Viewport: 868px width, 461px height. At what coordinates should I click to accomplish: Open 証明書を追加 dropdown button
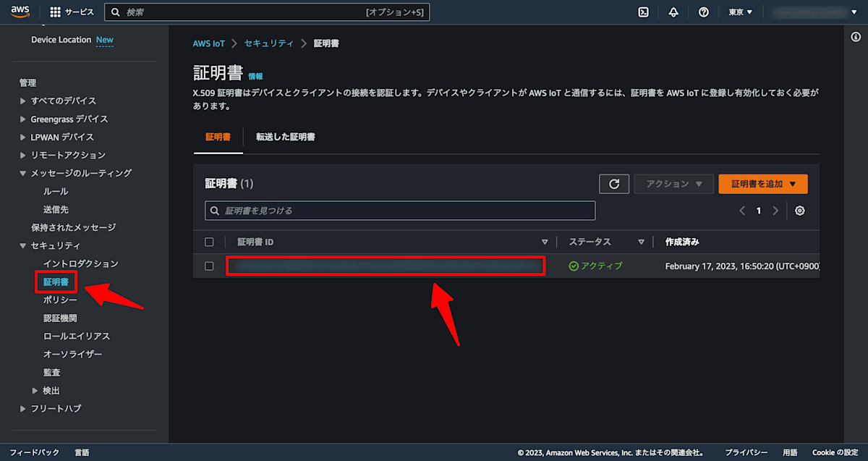(763, 184)
